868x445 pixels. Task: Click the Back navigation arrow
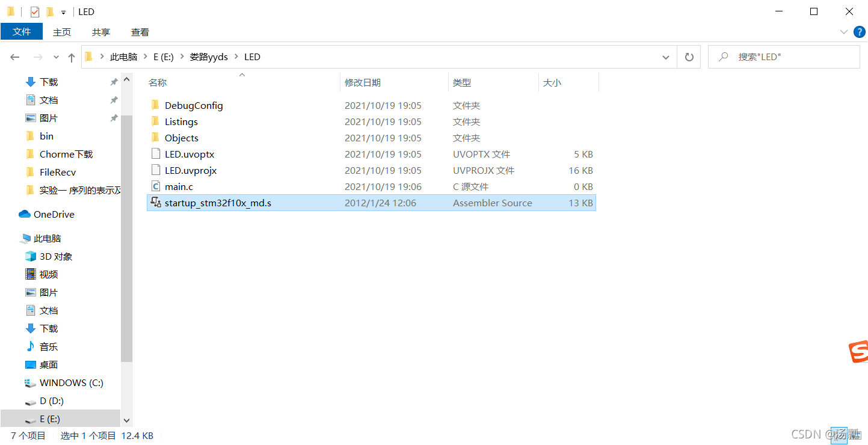coord(15,57)
